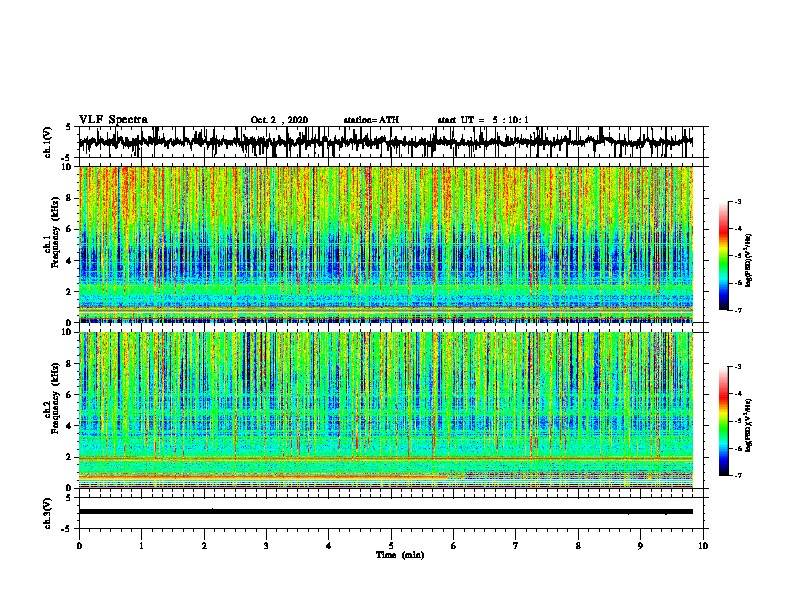This screenshot has height=612, width=792.
Task: Click the color scale bar beside ch.1 spectrogram
Action: (723, 256)
